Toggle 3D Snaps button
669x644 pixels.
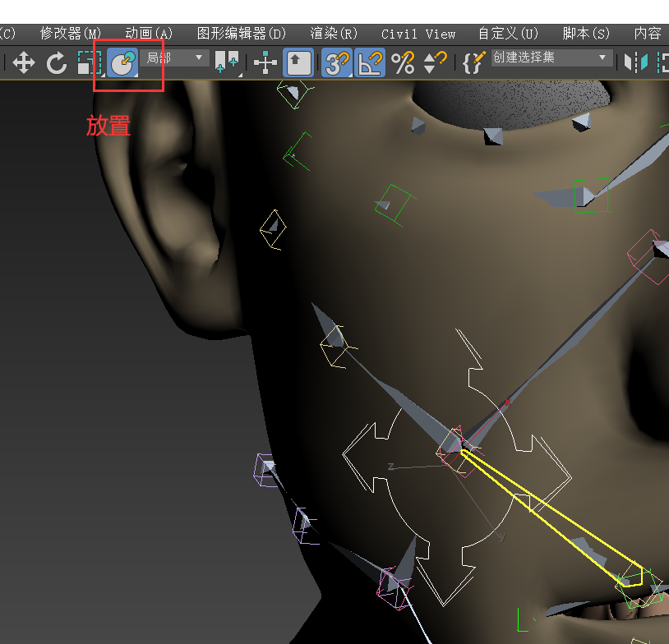[337, 62]
